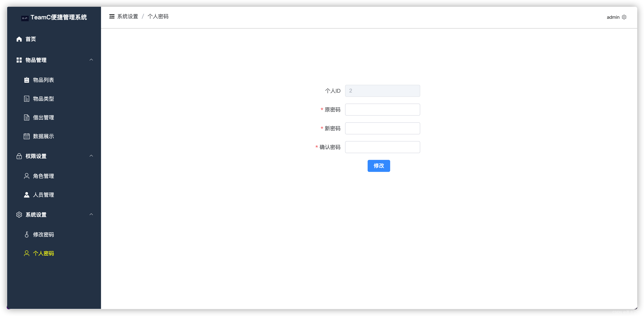Click the 修改密码 key icon
This screenshot has height=316, width=644.
point(26,235)
